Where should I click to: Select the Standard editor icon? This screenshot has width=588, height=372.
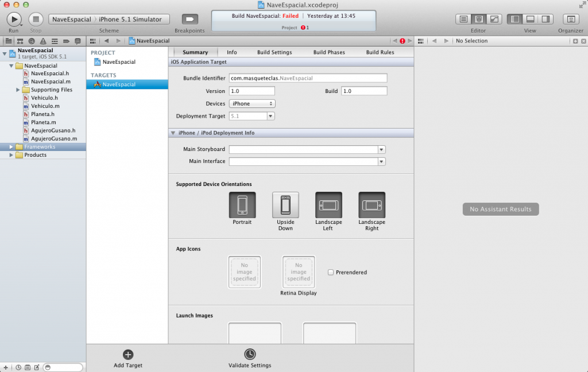(463, 19)
